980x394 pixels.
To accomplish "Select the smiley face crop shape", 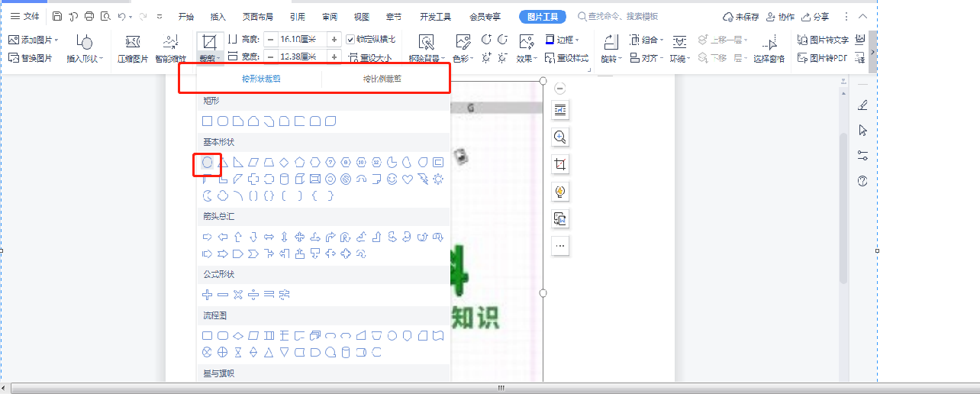I will pos(392,179).
